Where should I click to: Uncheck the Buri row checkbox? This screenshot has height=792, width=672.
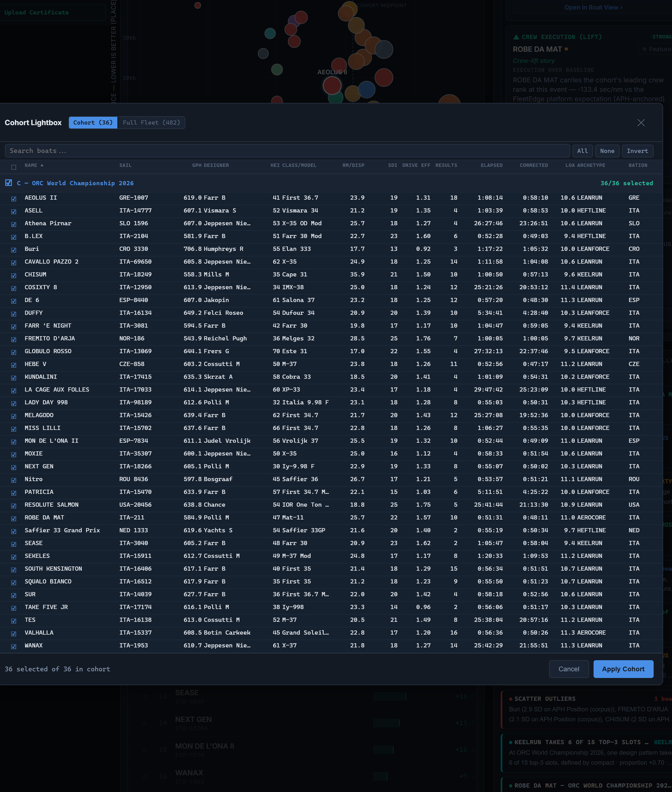pos(14,250)
